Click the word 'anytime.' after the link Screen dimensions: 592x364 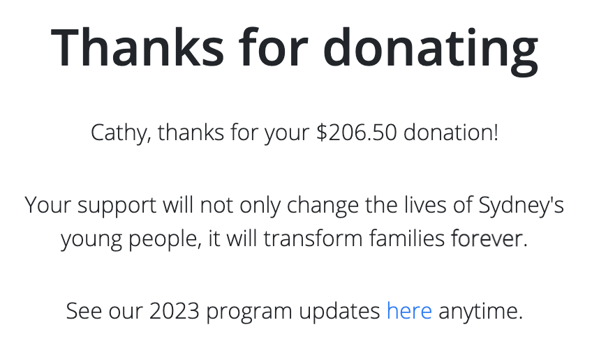[480, 312]
